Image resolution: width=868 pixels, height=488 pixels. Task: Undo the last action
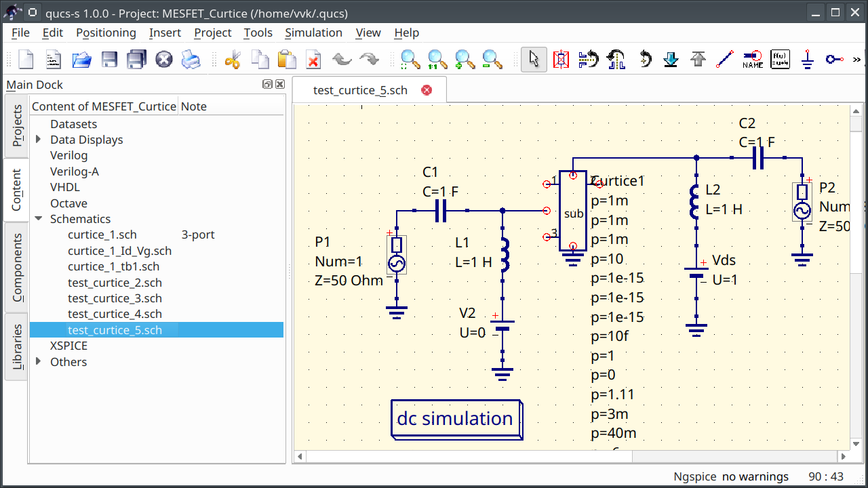pos(342,60)
